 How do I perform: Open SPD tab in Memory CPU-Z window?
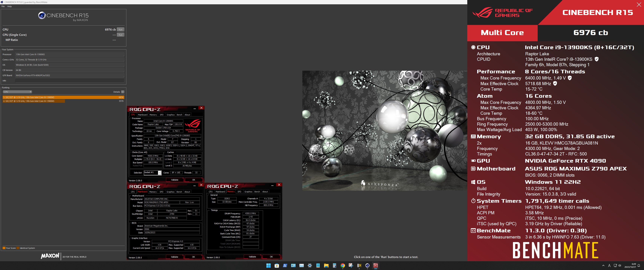coord(239,192)
